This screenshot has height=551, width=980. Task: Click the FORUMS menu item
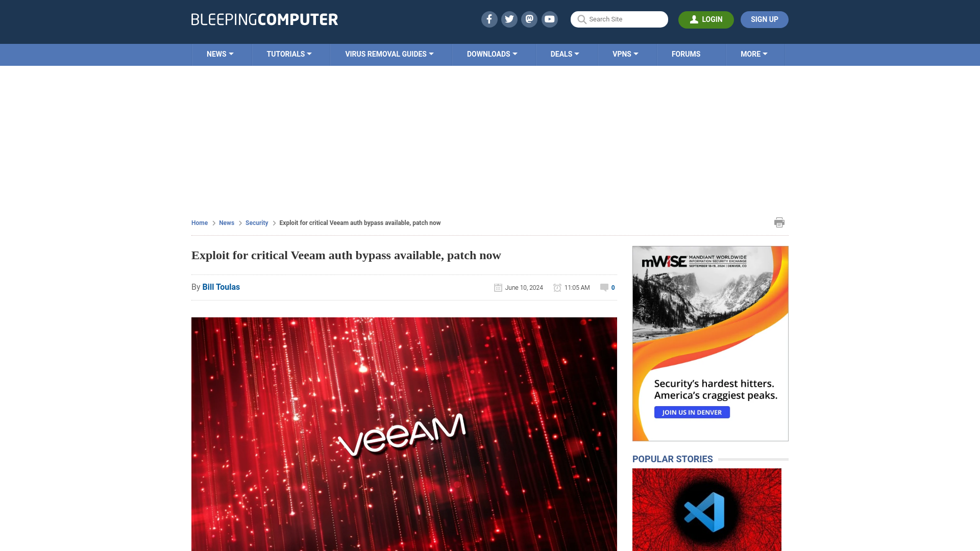click(x=686, y=54)
